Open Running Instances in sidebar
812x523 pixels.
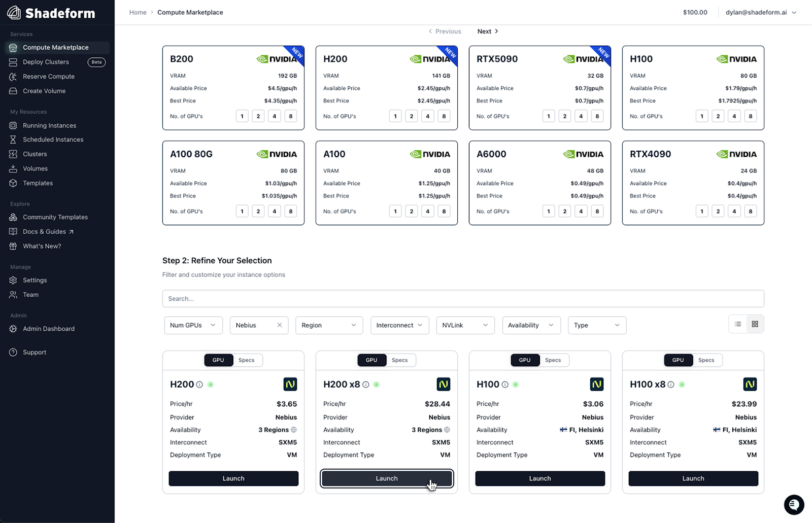[x=49, y=125]
